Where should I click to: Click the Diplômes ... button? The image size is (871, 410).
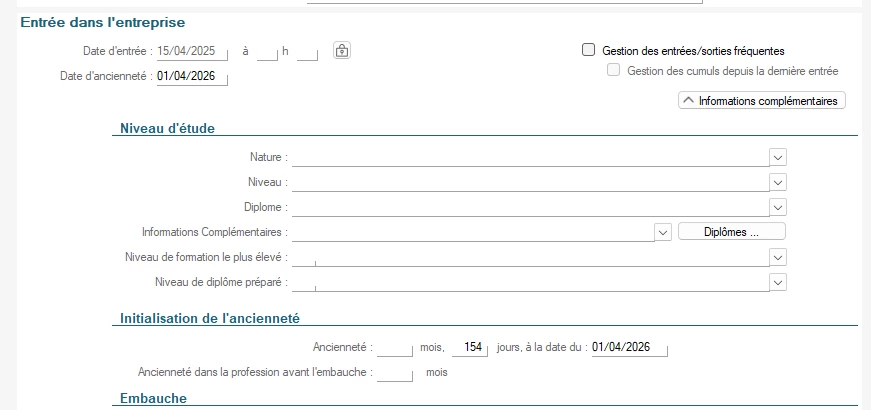[732, 232]
